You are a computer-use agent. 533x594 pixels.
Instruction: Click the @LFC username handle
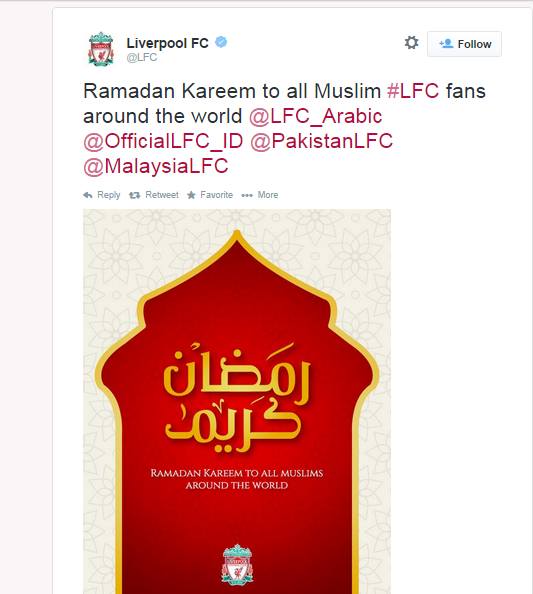(142, 57)
